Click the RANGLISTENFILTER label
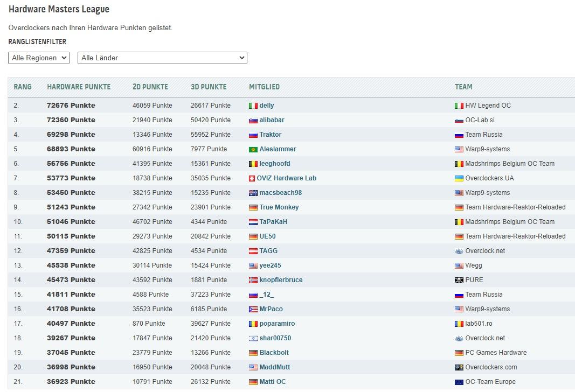The width and height of the screenshot is (575, 392). pyautogui.click(x=37, y=42)
